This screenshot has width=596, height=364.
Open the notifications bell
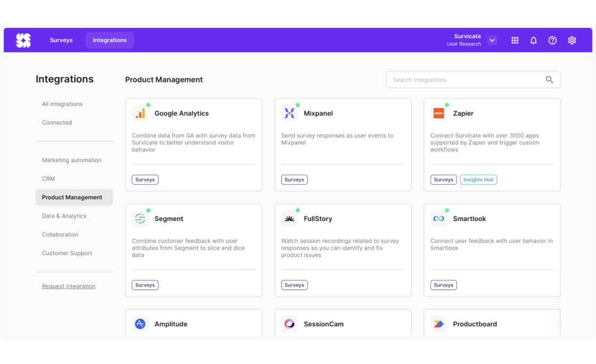click(533, 40)
